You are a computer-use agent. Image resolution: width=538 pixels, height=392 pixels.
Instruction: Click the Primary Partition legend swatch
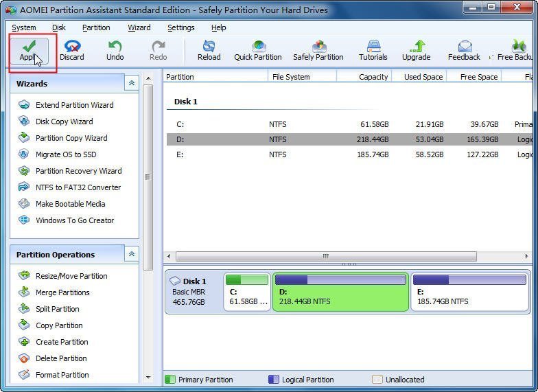coord(170,379)
